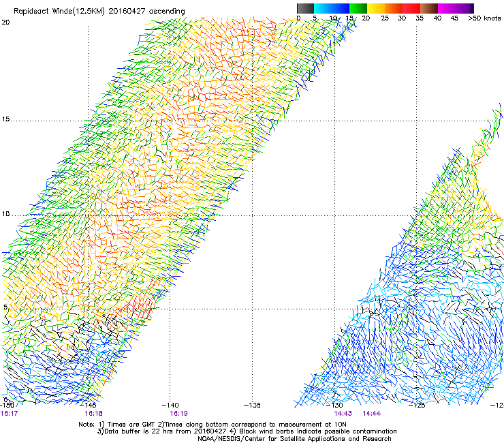Click the longitude label '-130'
The height and width of the screenshot is (443, 504).
(335, 405)
